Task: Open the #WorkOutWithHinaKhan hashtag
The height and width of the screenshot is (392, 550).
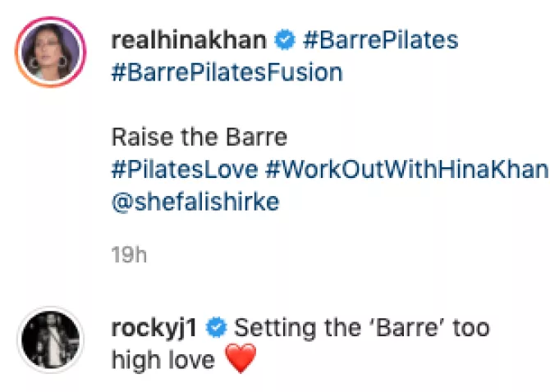Action: [x=406, y=170]
